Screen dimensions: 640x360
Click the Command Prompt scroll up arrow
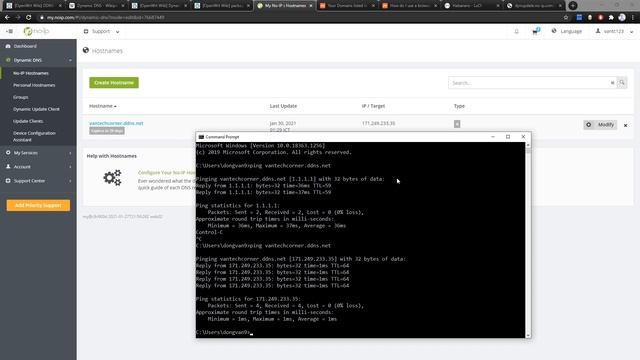(x=528, y=145)
